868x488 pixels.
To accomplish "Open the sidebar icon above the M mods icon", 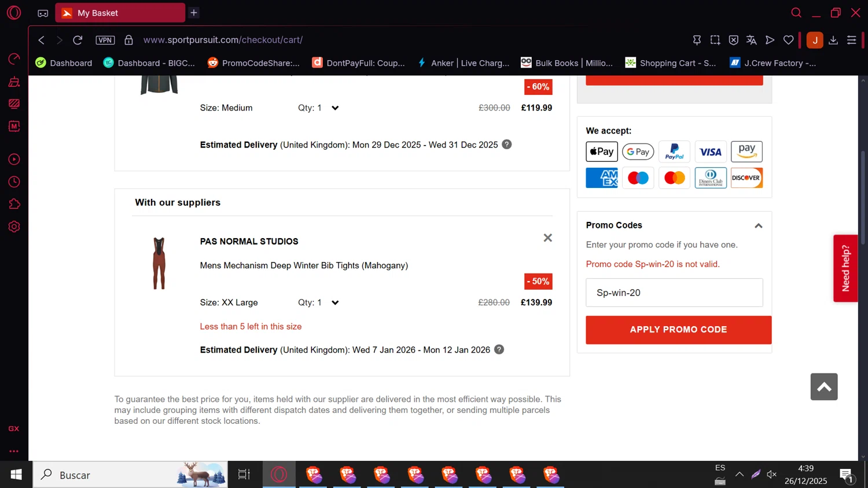I will click(14, 103).
